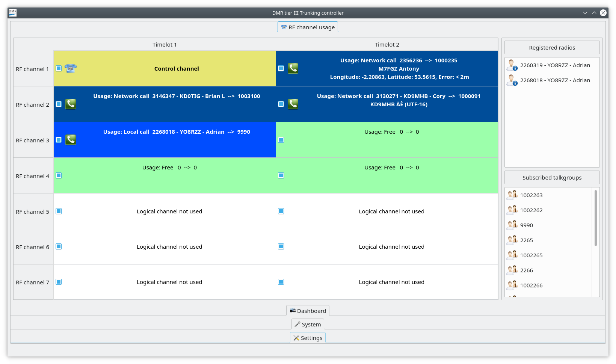This screenshot has width=616, height=364.
Task: Select talkgroup 1002265 in the list
Action: (x=548, y=255)
